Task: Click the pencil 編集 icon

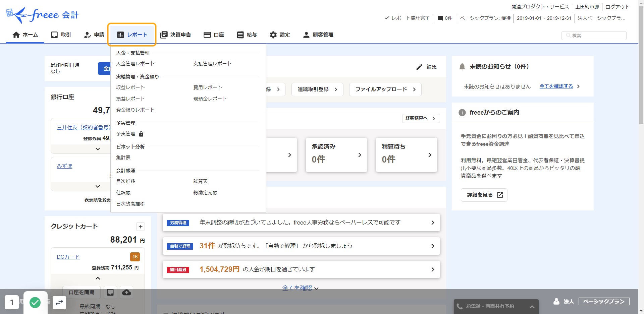Action: pos(419,67)
